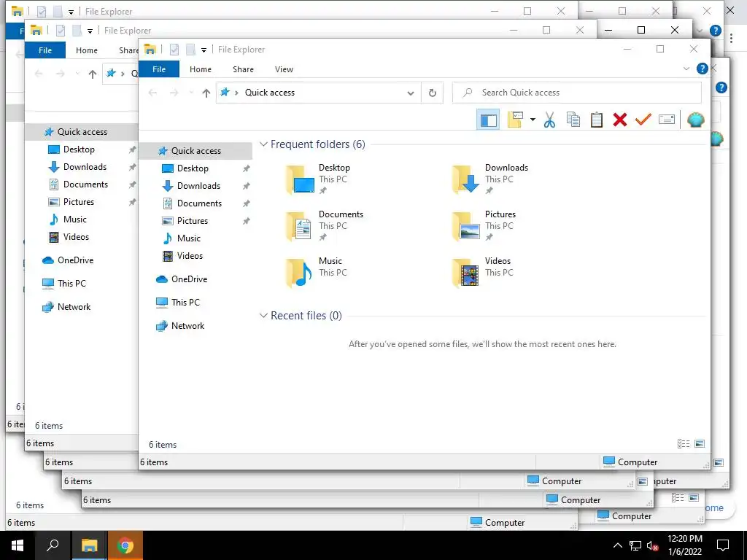Viewport: 747px width, 560px height.
Task: Open Customize Quick Access Toolbar dropdown in second window
Action: (90, 31)
